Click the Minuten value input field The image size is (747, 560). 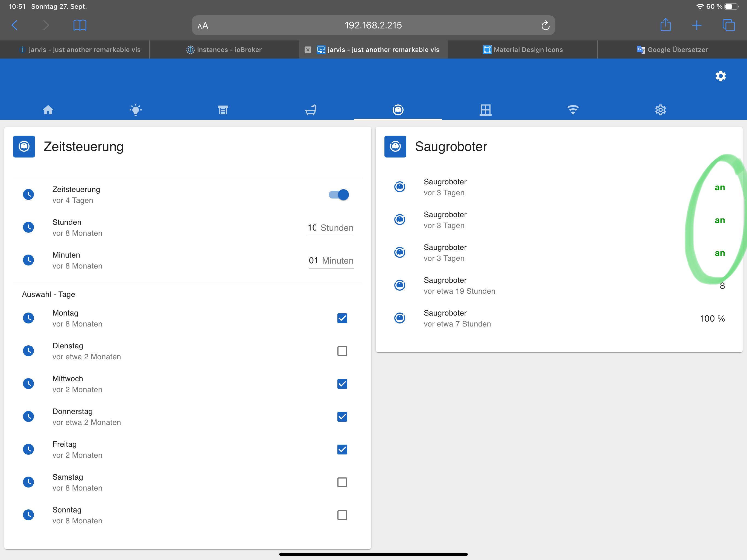pos(313,260)
